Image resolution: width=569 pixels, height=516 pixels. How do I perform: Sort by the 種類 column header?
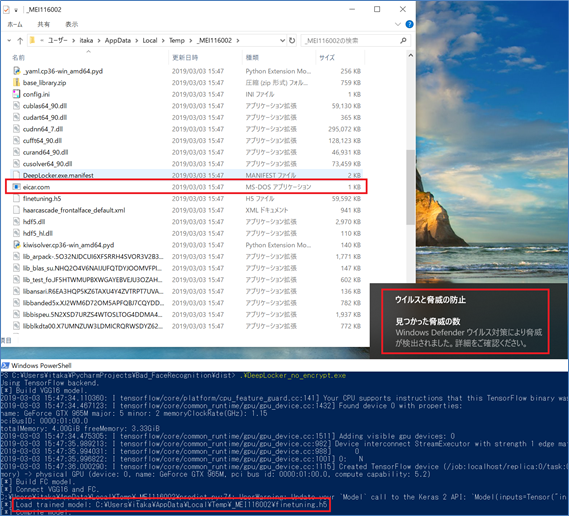point(252,57)
